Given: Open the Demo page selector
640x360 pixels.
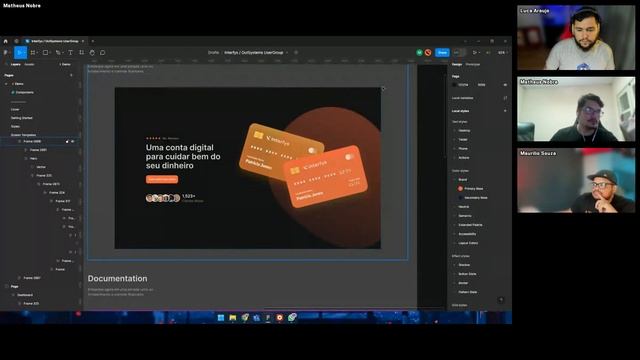Looking at the screenshot, I should tap(65, 64).
